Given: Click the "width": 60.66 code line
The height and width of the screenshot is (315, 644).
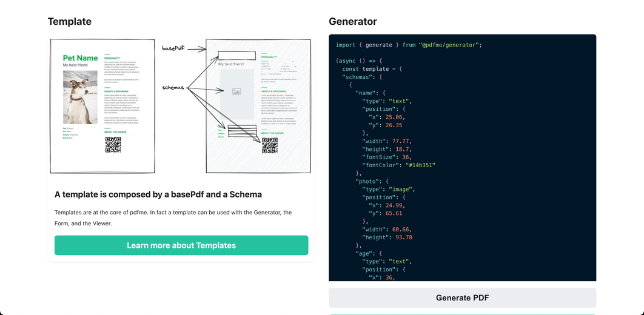Looking at the screenshot, I should [387, 229].
